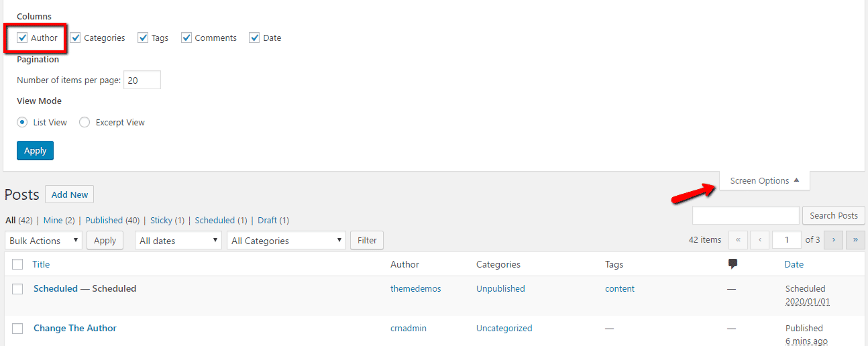The width and height of the screenshot is (868, 346).
Task: Click the Add New post button
Action: point(70,195)
